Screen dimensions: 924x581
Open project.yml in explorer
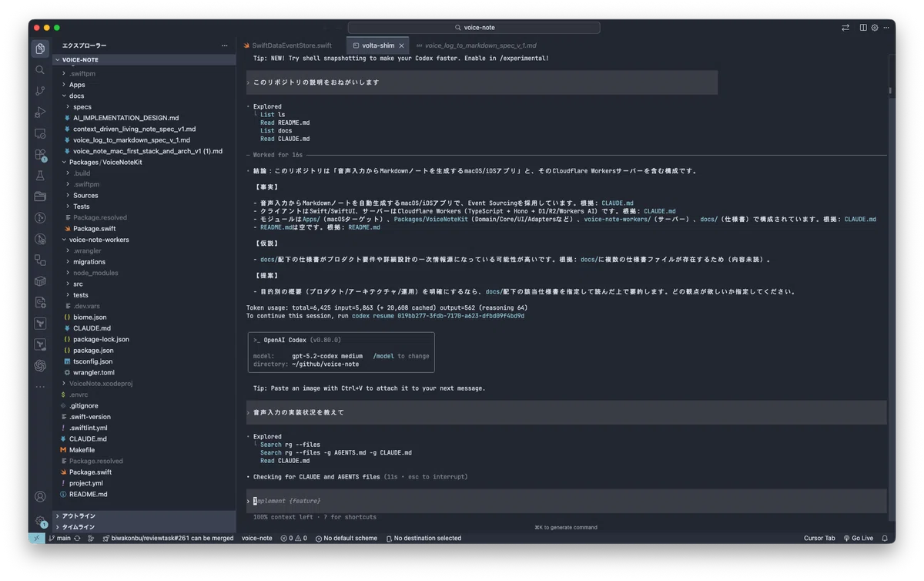point(145,483)
